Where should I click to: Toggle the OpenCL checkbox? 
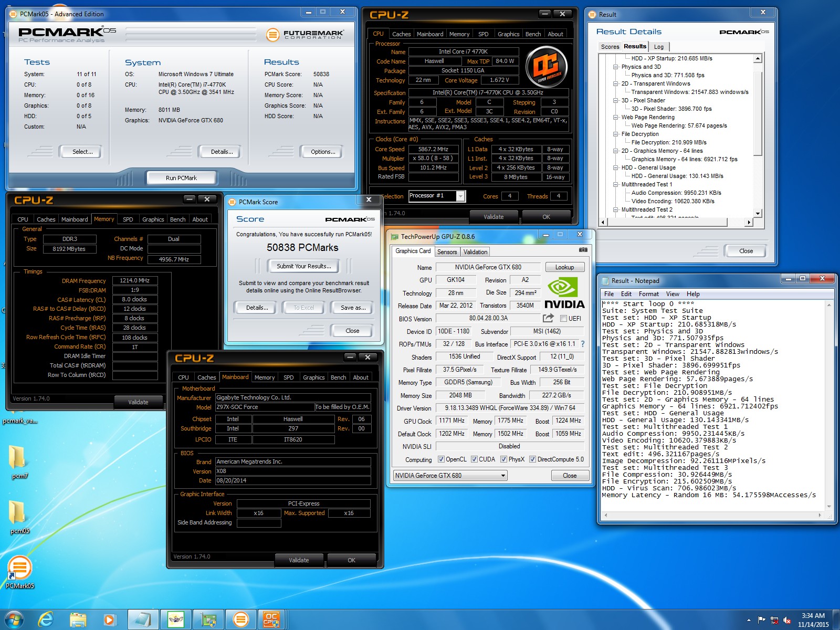tap(441, 459)
